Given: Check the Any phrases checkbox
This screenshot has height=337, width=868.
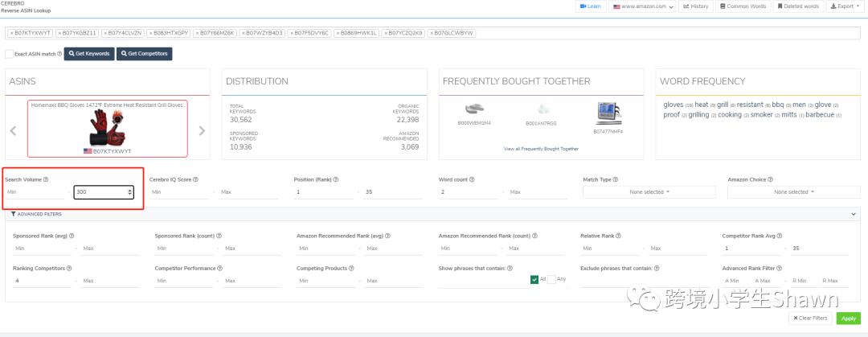Looking at the screenshot, I should click(x=551, y=279).
